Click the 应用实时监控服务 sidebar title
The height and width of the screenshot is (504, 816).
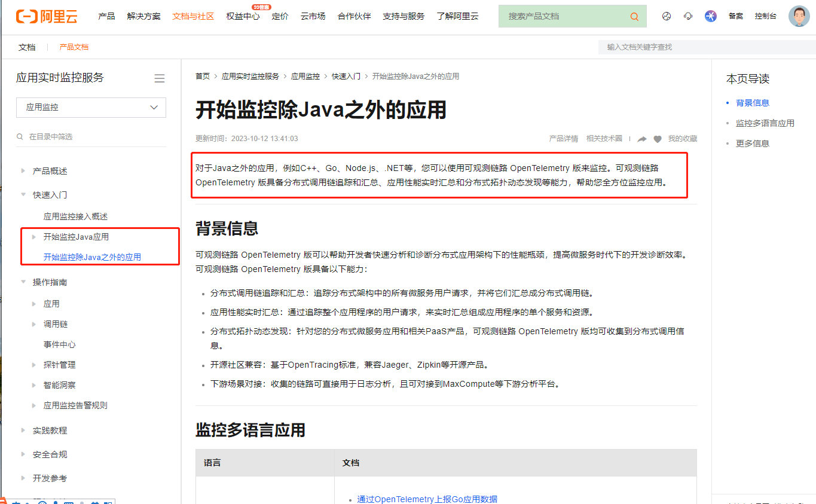(x=60, y=78)
